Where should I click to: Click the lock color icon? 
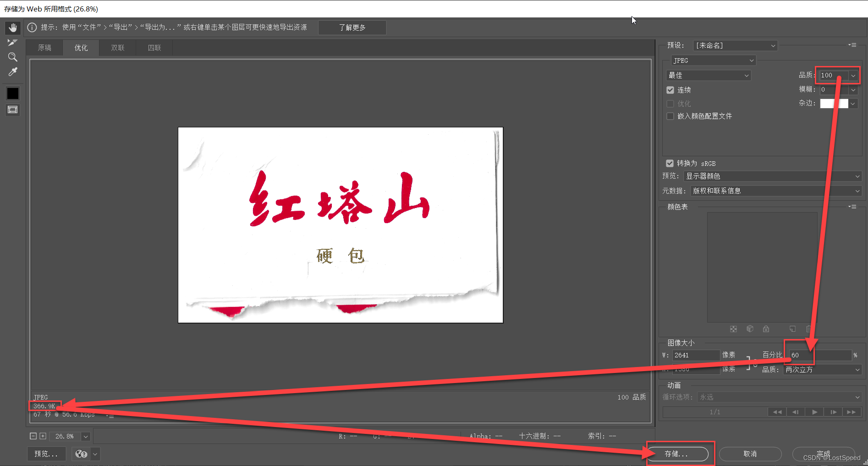coord(766,329)
